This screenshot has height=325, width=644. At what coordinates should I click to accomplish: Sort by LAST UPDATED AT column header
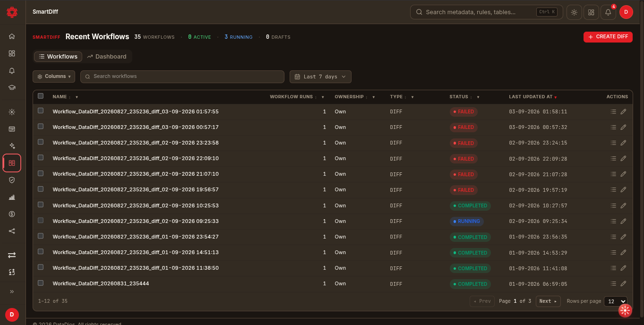point(532,97)
